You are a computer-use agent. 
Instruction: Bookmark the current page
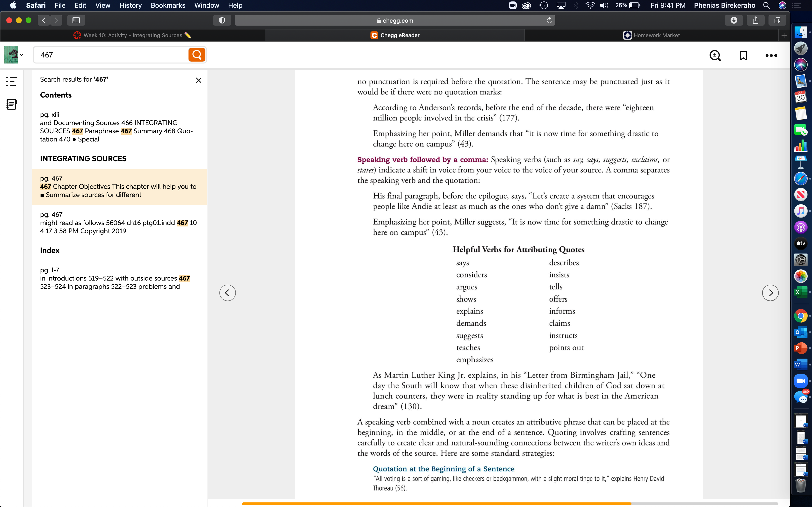coord(743,55)
